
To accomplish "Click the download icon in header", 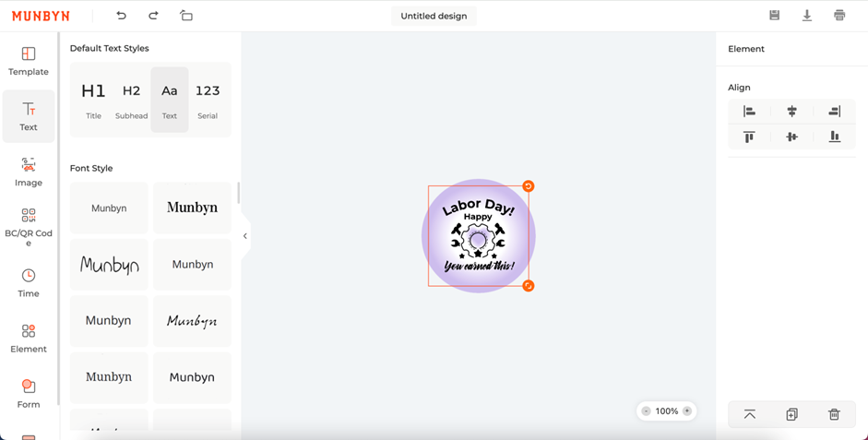I will [807, 16].
